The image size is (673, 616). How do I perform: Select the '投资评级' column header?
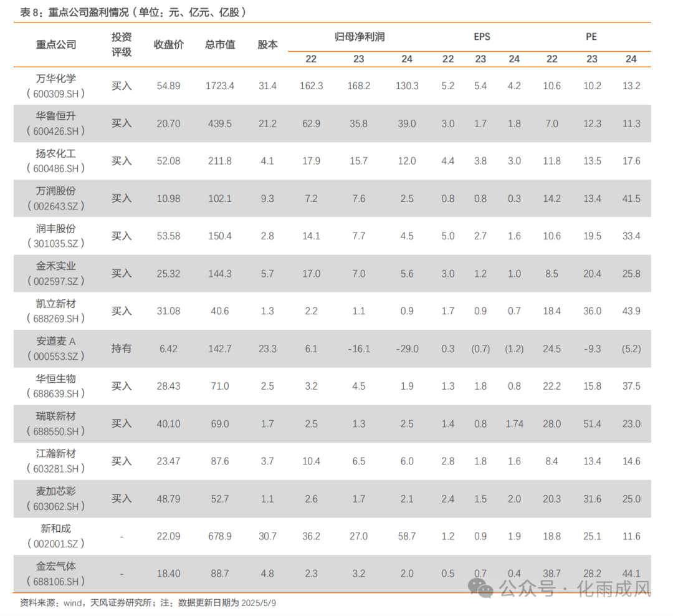pyautogui.click(x=122, y=45)
